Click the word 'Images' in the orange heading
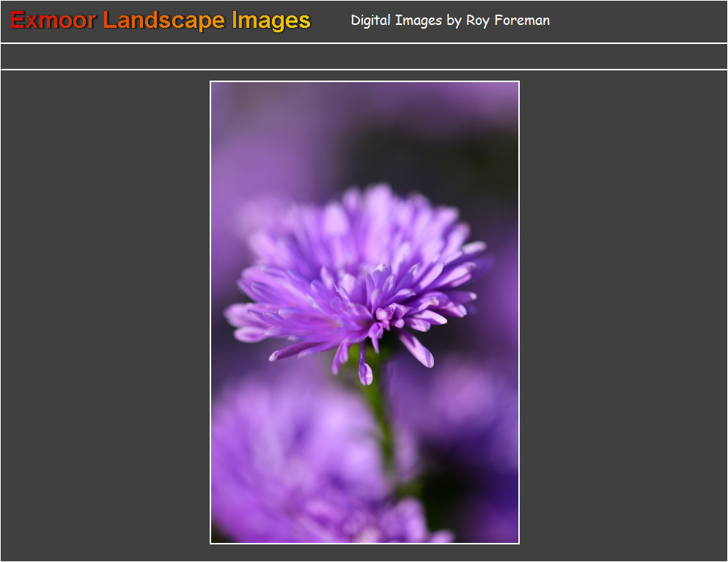This screenshot has width=728, height=562. [x=271, y=21]
